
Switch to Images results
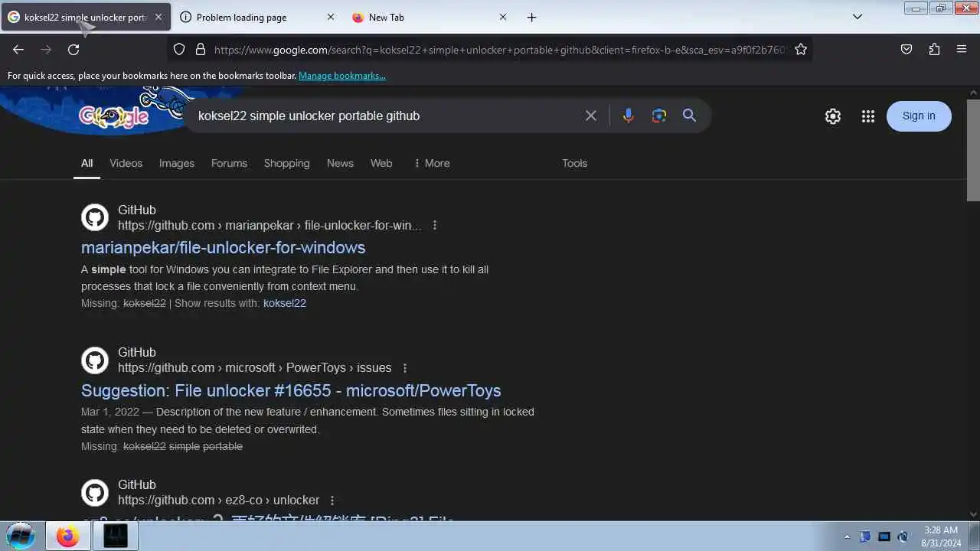coord(177,163)
